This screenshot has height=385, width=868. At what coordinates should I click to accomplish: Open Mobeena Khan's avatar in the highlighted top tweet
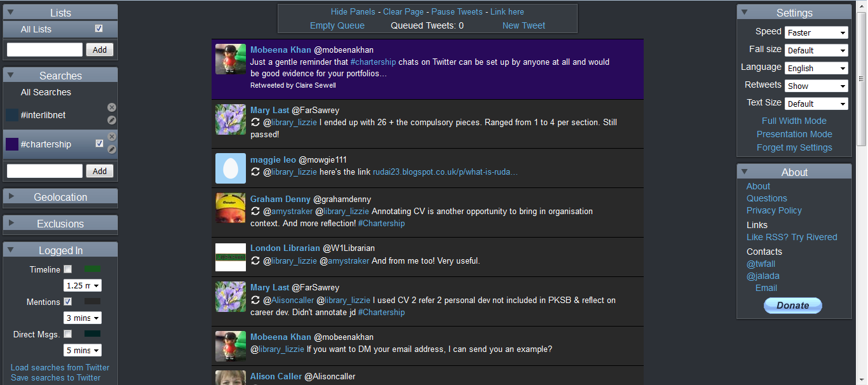pyautogui.click(x=231, y=59)
